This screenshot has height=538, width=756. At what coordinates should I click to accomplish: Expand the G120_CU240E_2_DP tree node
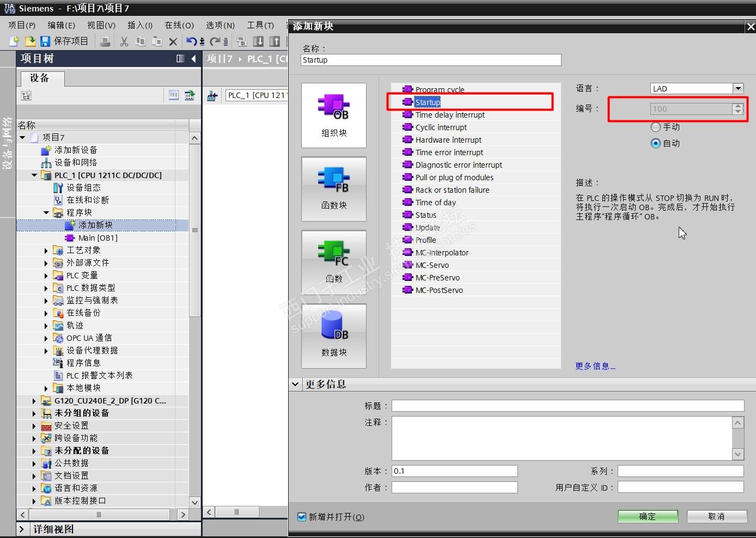[x=34, y=401]
